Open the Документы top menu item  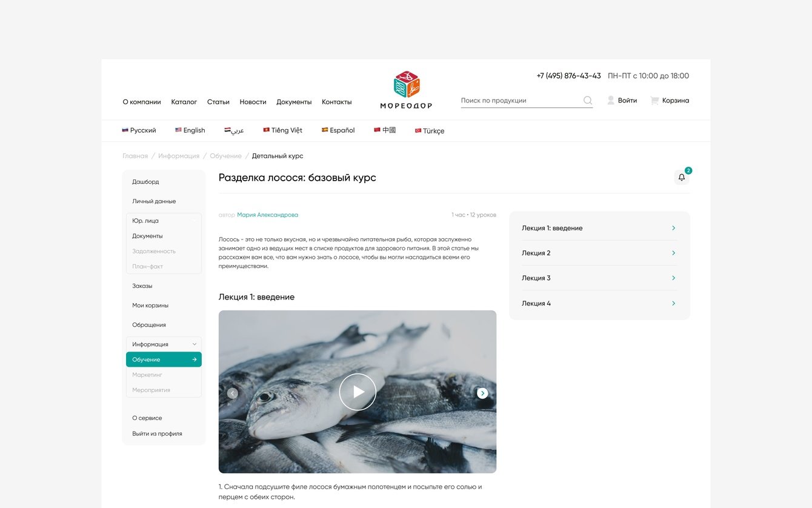tap(294, 102)
